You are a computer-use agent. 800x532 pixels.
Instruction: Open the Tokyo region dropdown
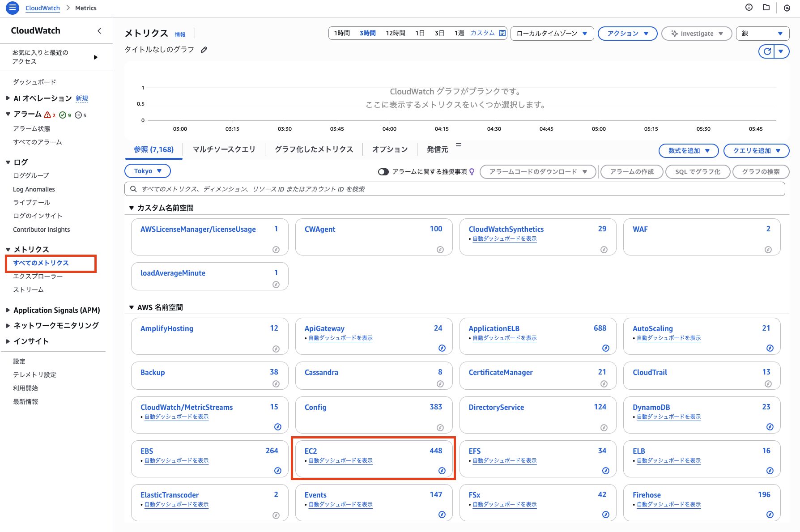click(x=148, y=171)
